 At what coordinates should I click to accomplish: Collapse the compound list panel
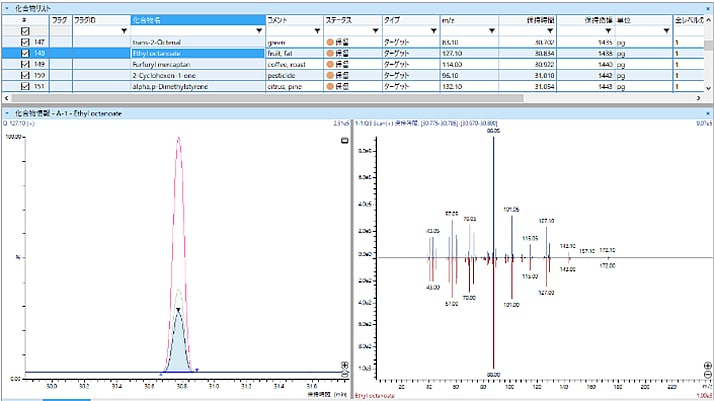pyautogui.click(x=7, y=8)
